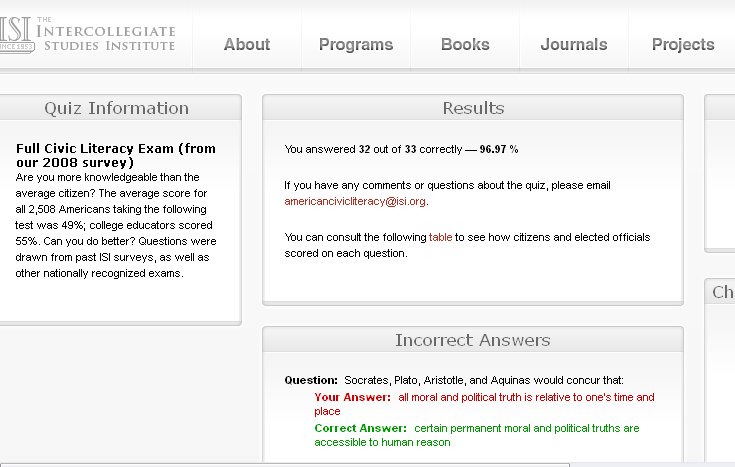Open the 'table' link of citizen scores
Viewport: 735px width, 467px height.
pyautogui.click(x=440, y=237)
